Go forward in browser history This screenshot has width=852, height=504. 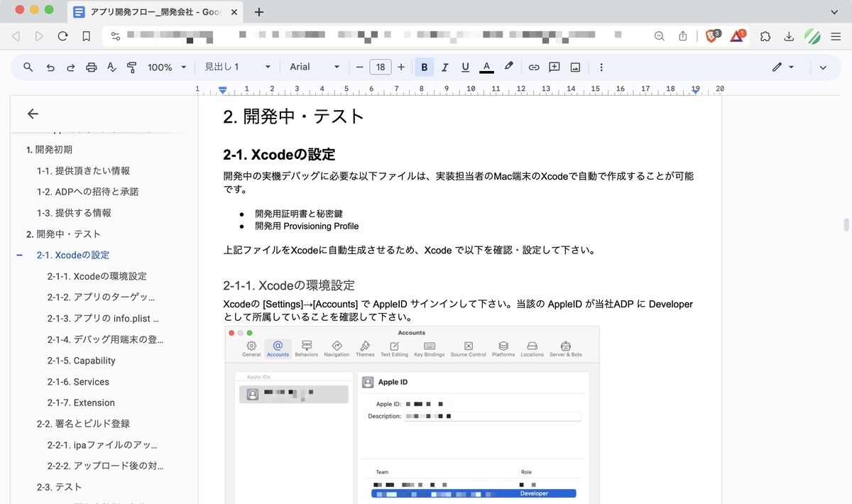pyautogui.click(x=39, y=36)
